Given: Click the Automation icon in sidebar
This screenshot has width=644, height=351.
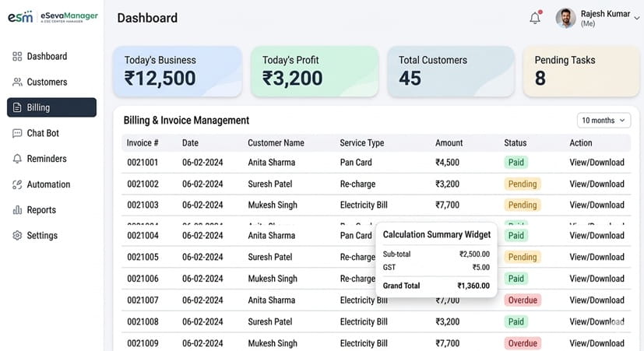Looking at the screenshot, I should pyautogui.click(x=17, y=184).
